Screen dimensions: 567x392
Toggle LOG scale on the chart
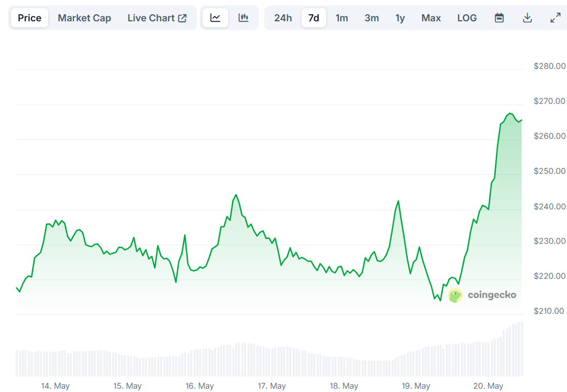[x=467, y=17]
